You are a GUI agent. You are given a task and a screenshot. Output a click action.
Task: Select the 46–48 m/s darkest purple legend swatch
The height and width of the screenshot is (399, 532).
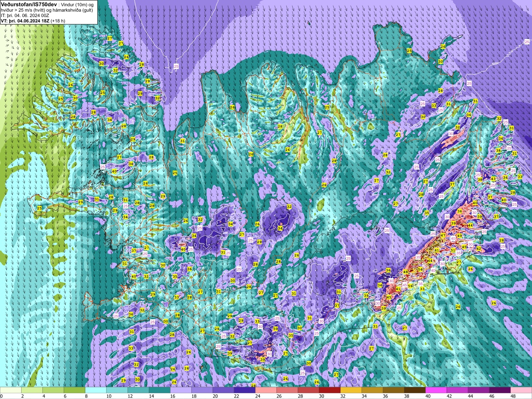[499, 390]
